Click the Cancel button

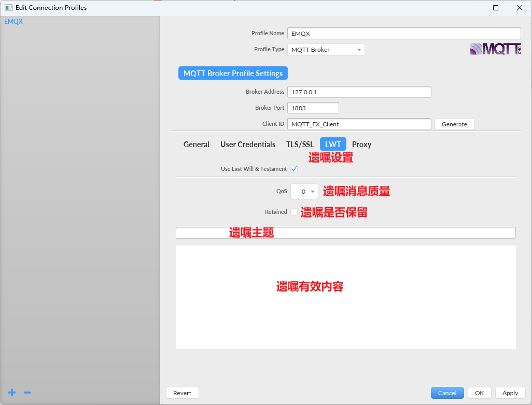coord(447,393)
